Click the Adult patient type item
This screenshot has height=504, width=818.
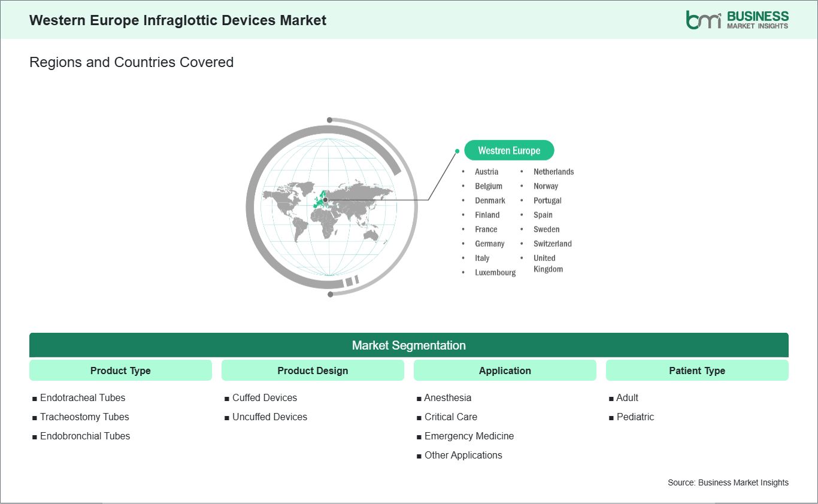point(628,397)
